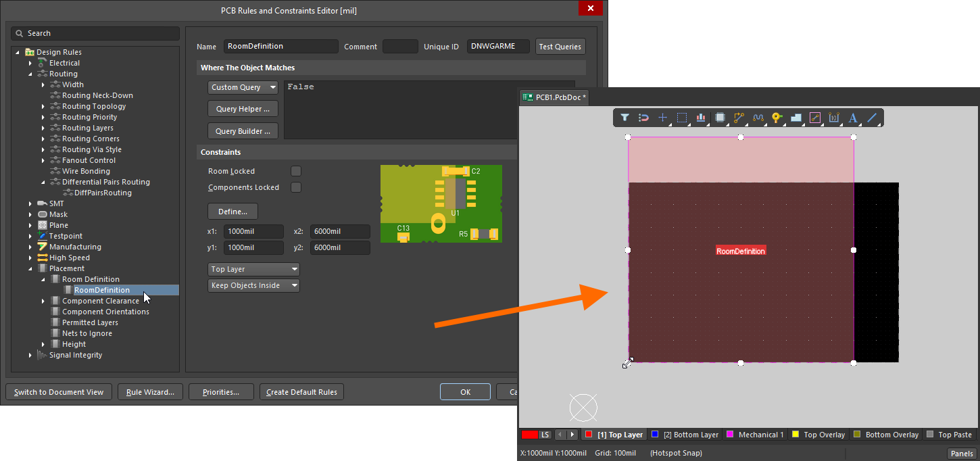Viewport: 980px width, 461px height.
Task: Click the scroll layer tabs right arrow
Action: tap(572, 435)
